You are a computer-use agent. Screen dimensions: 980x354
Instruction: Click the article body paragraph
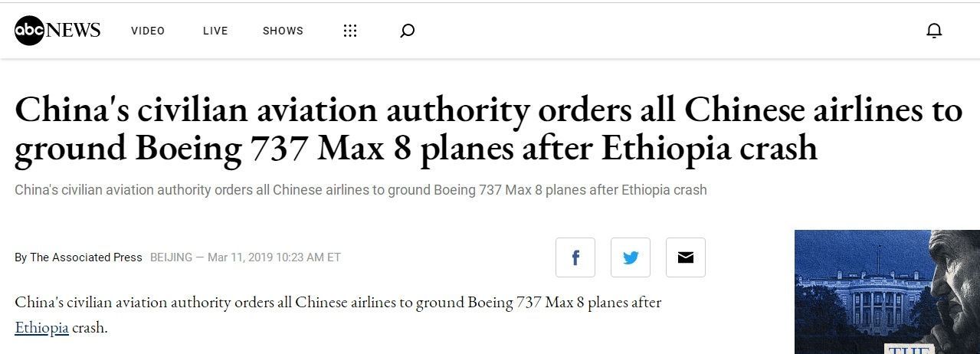pyautogui.click(x=337, y=303)
